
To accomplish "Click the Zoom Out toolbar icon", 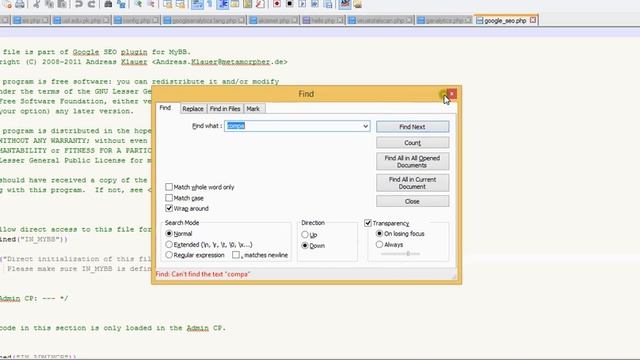I will coord(151,4).
